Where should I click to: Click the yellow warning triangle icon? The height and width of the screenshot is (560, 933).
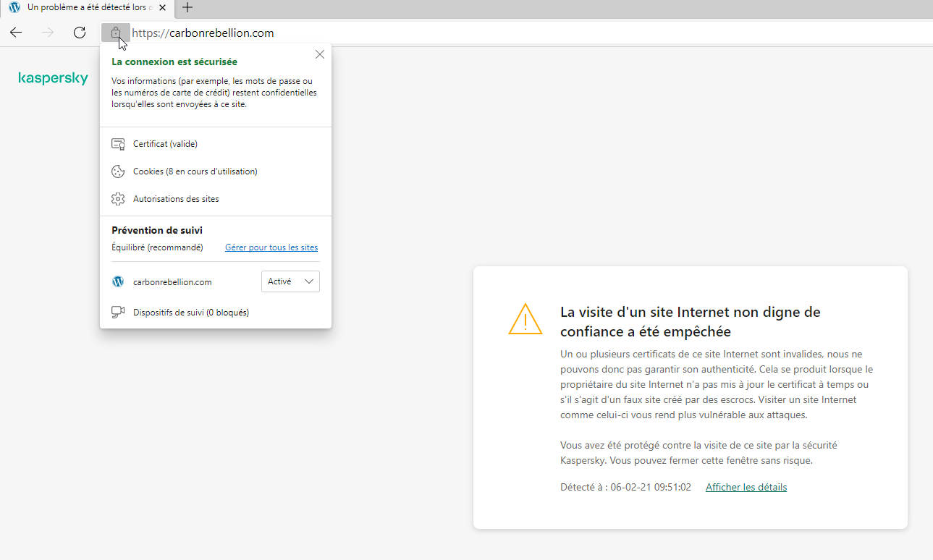point(525,319)
